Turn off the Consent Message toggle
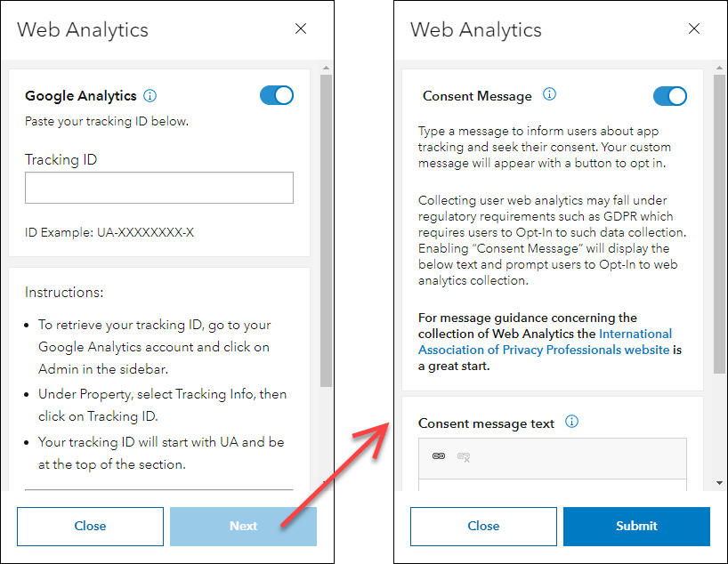 point(670,96)
